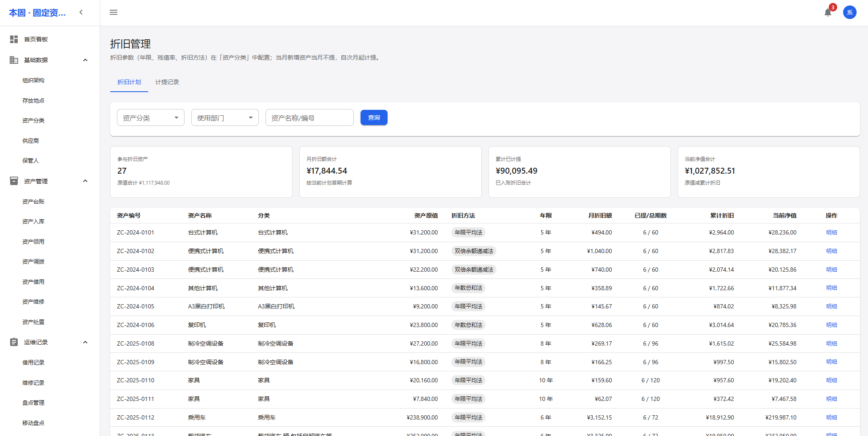Click asset number ZC-2024-0106
The width and height of the screenshot is (868, 436).
pyautogui.click(x=136, y=325)
